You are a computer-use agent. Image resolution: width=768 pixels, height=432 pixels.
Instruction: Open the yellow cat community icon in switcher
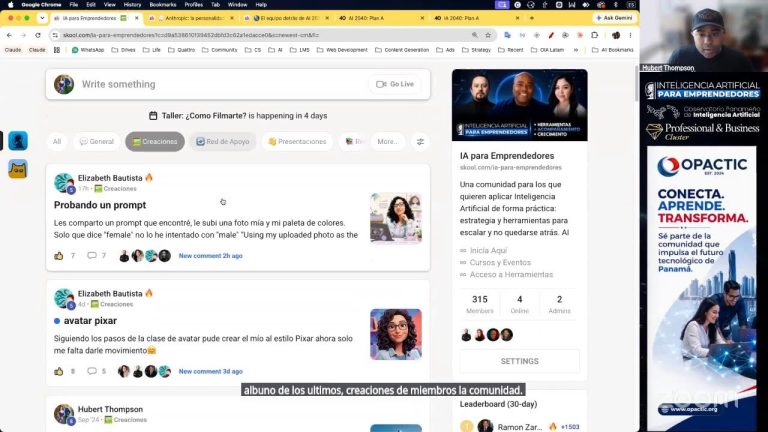pos(18,169)
